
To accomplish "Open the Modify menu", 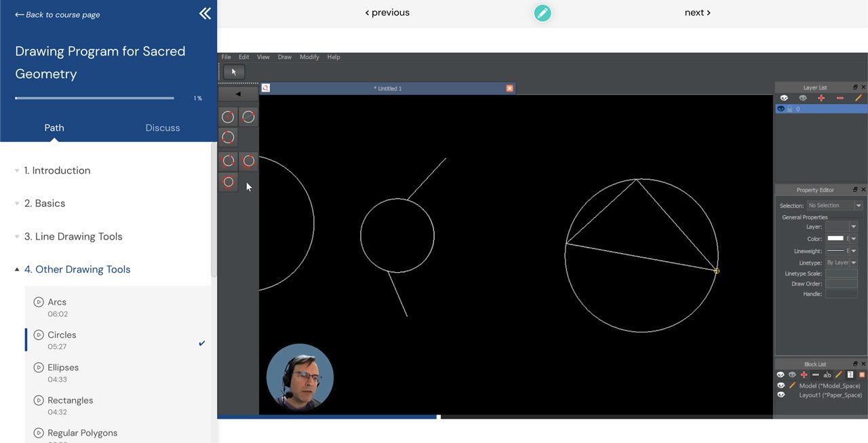I will [x=309, y=57].
